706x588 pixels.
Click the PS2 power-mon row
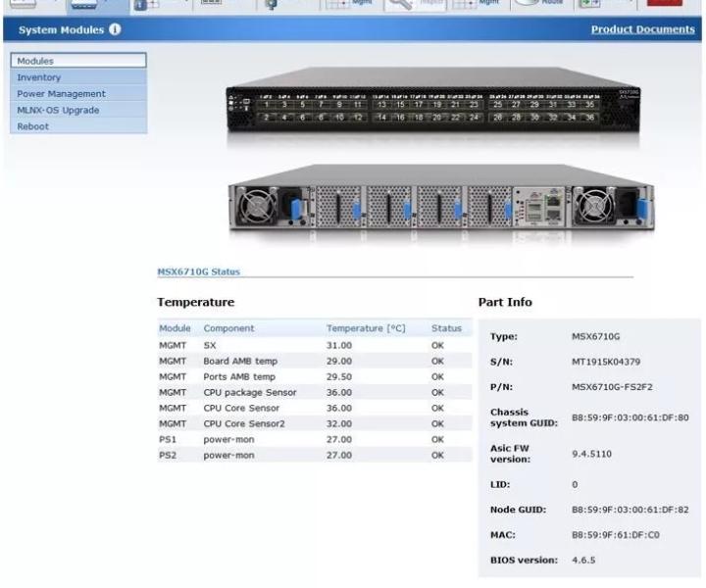(x=315, y=456)
